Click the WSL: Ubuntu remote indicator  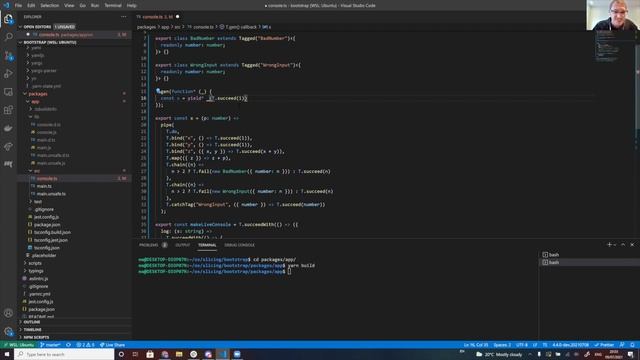click(x=19, y=345)
